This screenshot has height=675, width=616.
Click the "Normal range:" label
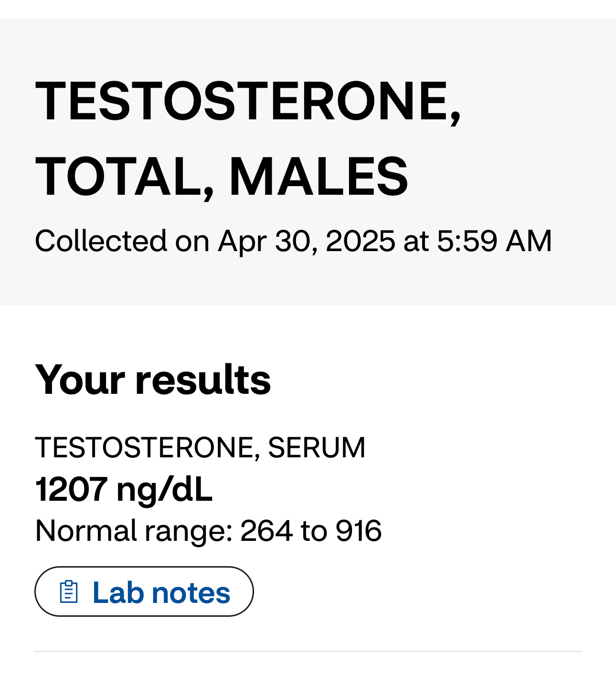coord(134,531)
